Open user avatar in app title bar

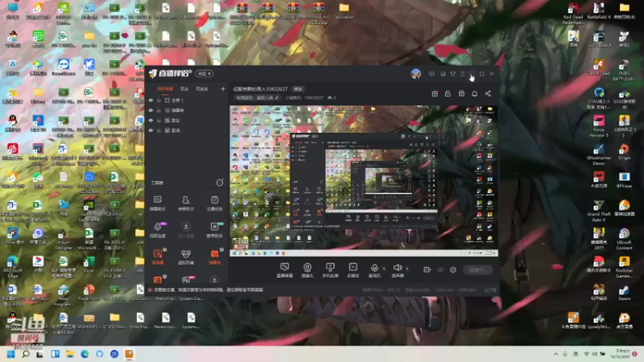point(415,74)
